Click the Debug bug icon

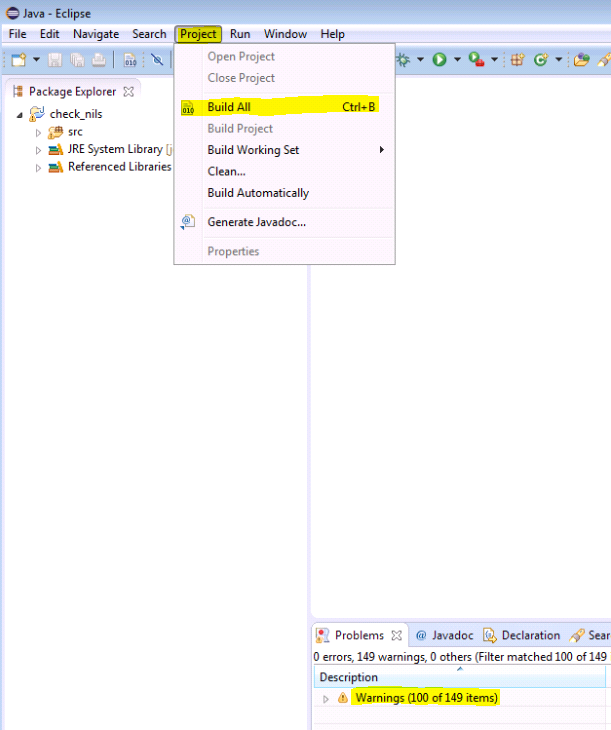coord(403,60)
